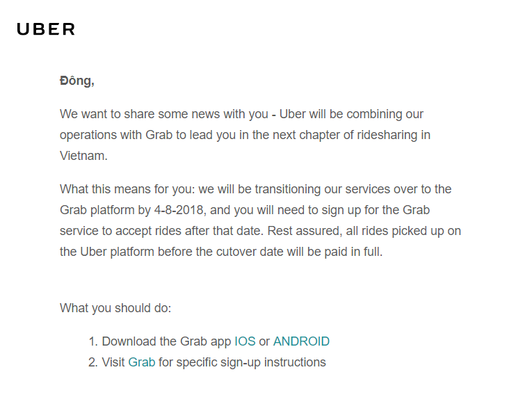
Task: Open the IOS download link
Action: [245, 341]
